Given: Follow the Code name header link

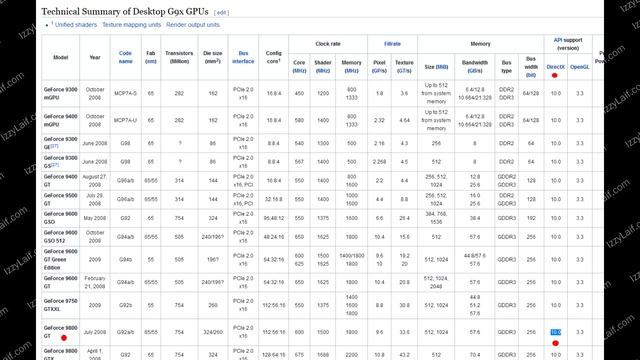Looking at the screenshot, I should tap(125, 57).
